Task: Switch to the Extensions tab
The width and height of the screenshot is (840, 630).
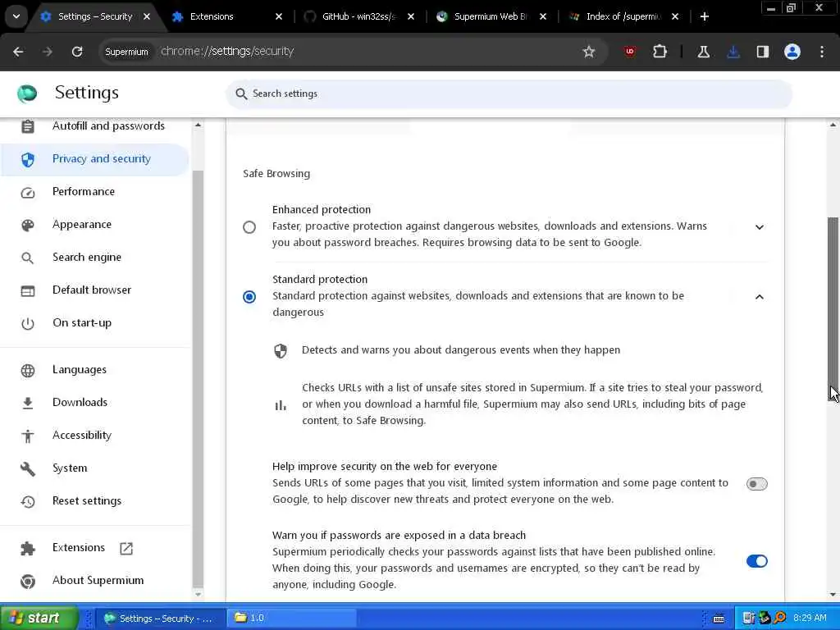Action: coord(227,16)
